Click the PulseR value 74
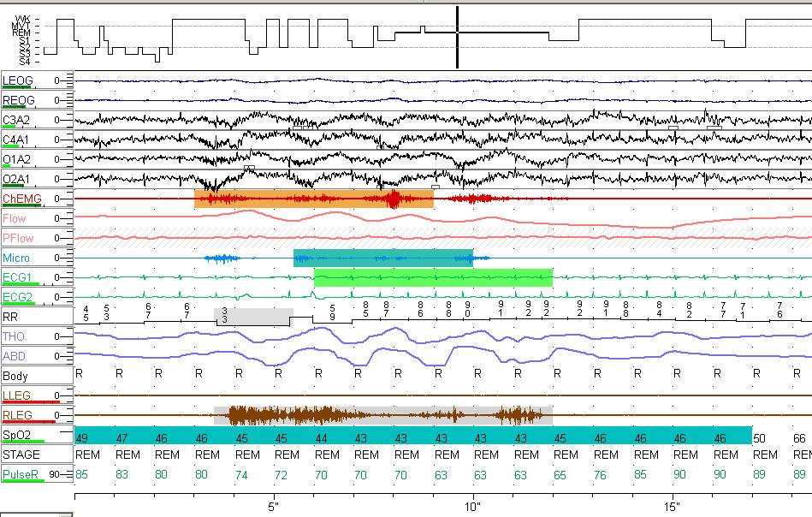 (x=241, y=474)
